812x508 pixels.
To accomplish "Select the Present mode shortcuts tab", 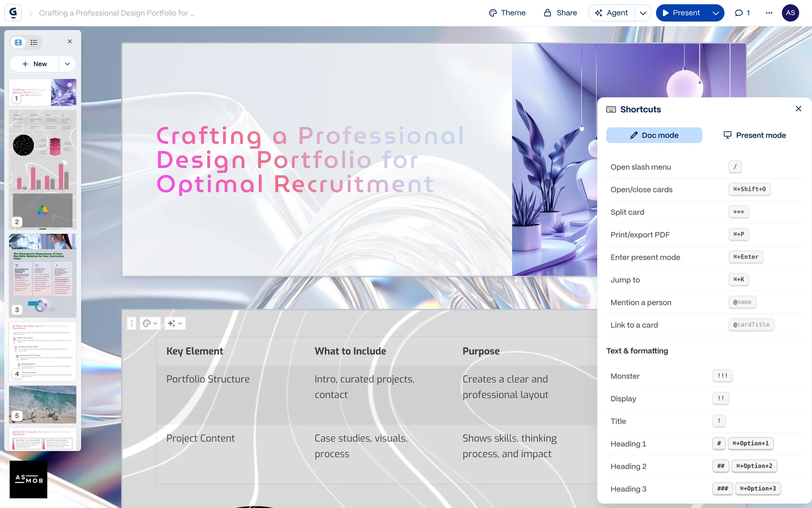I will coord(754,135).
